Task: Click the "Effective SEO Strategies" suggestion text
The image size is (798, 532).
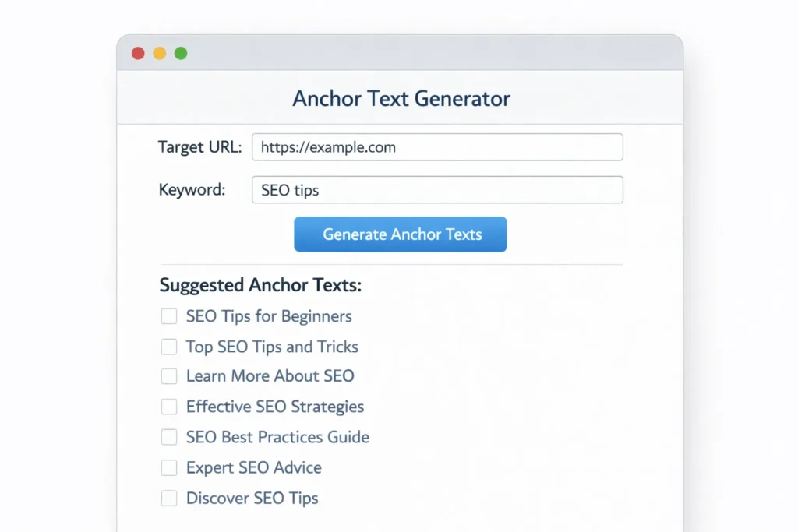Action: [274, 407]
